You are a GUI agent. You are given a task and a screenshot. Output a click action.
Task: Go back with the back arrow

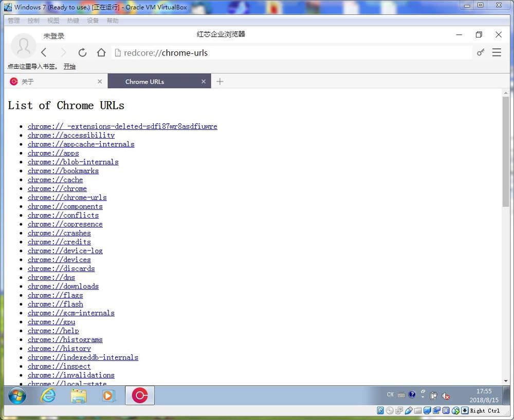[x=44, y=53]
